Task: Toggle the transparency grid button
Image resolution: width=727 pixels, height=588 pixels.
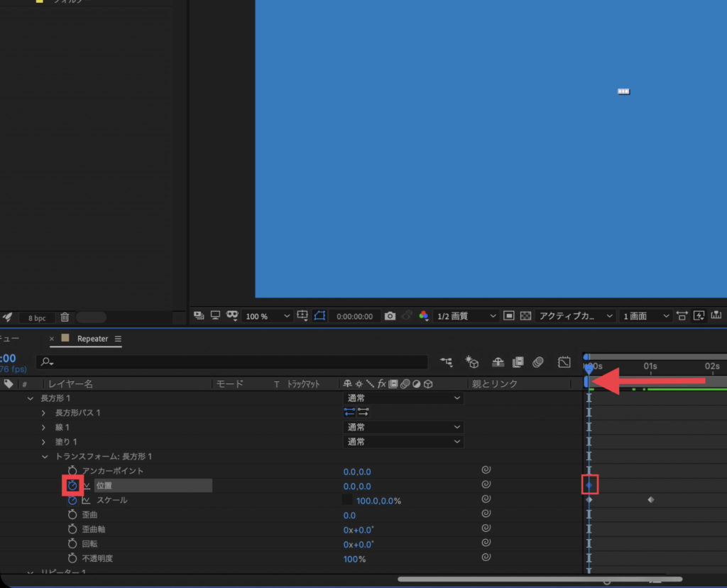Action: click(525, 316)
